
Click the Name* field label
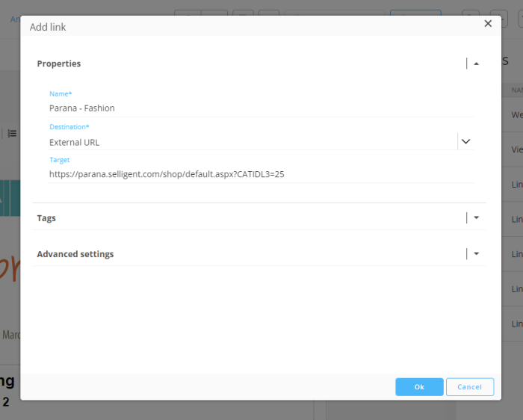click(61, 93)
